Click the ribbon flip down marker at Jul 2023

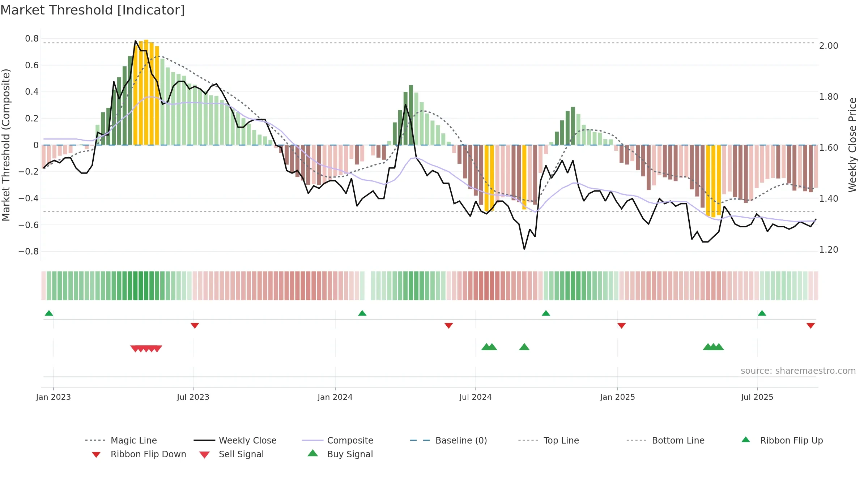coord(195,326)
